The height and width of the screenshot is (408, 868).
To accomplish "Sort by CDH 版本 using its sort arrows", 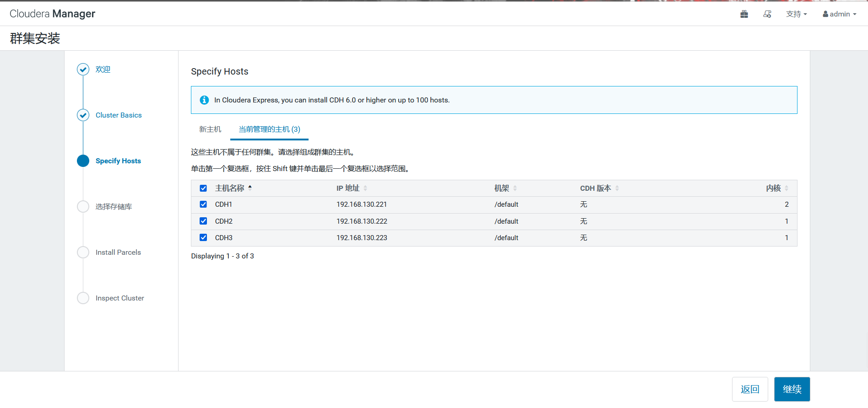I will point(617,188).
